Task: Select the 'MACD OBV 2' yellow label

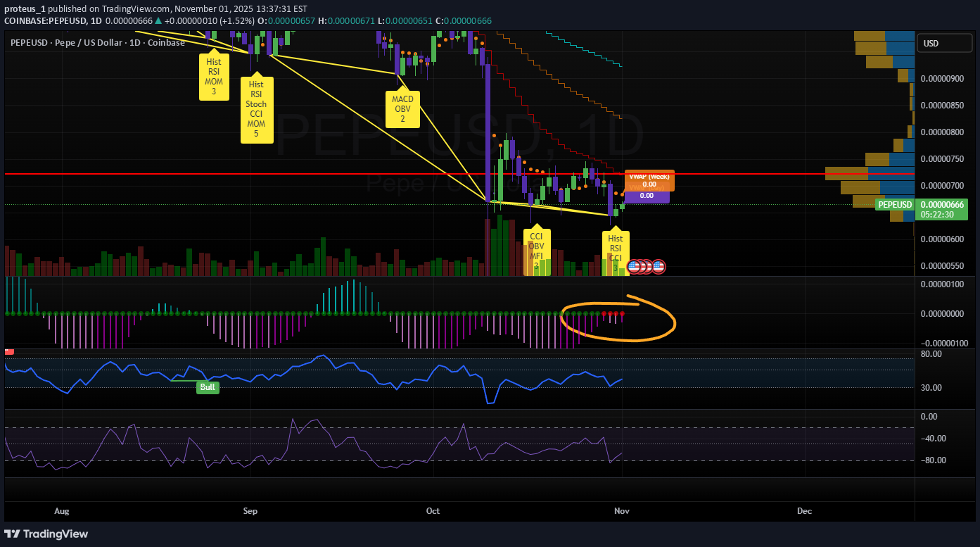Action: tap(402, 109)
